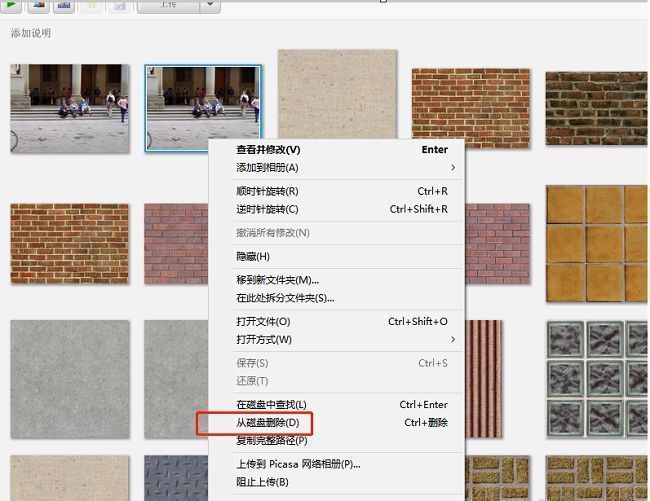Open the dropdown arrow beside upload button
650x501 pixels.
tap(209, 5)
